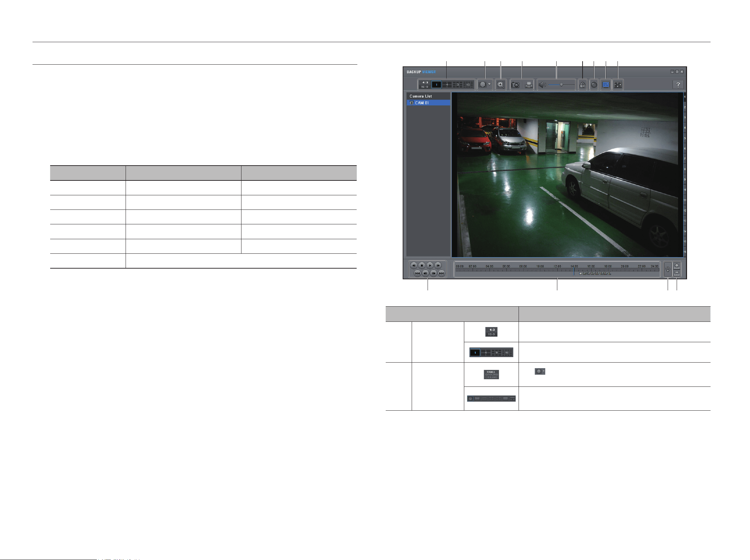Click the parking garage video pane

[567, 175]
